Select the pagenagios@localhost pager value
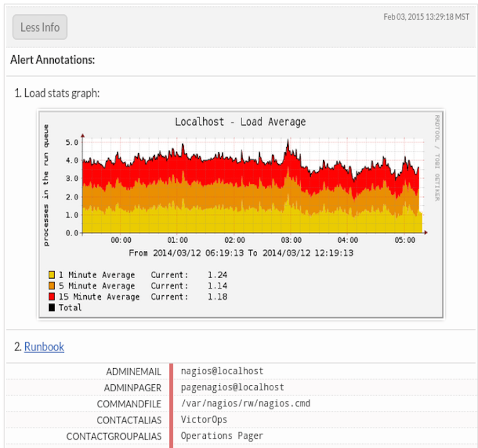Viewport: 478px width, 448px height. click(232, 387)
